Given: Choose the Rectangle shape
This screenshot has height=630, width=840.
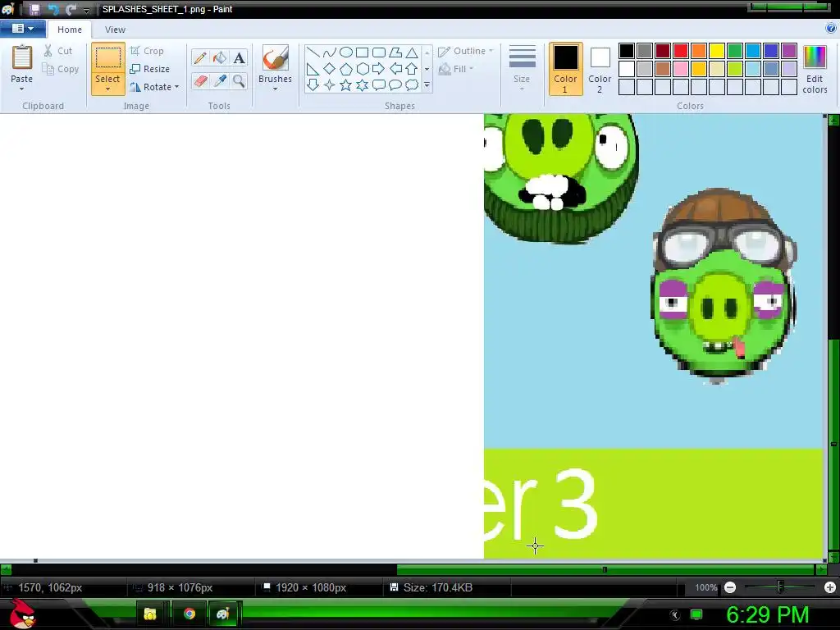Looking at the screenshot, I should point(362,52).
